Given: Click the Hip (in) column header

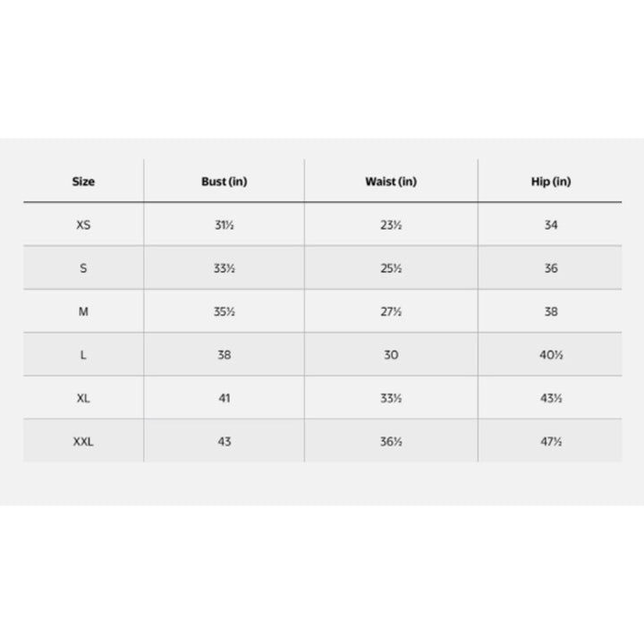Looking at the screenshot, I should click(x=551, y=182).
